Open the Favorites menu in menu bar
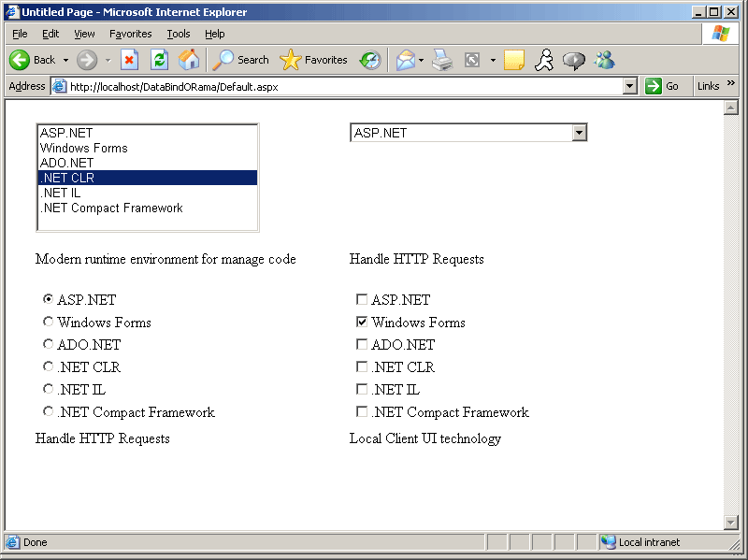 point(130,34)
